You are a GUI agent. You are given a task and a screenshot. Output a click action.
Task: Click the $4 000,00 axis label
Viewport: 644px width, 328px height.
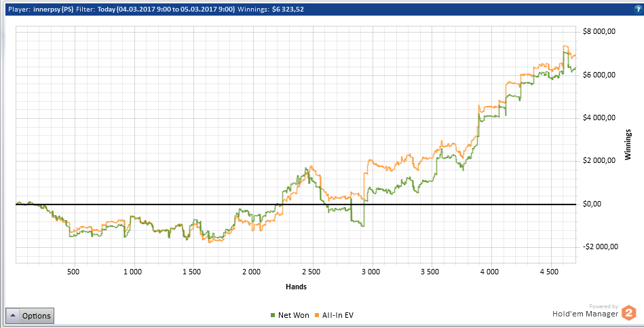coord(599,118)
